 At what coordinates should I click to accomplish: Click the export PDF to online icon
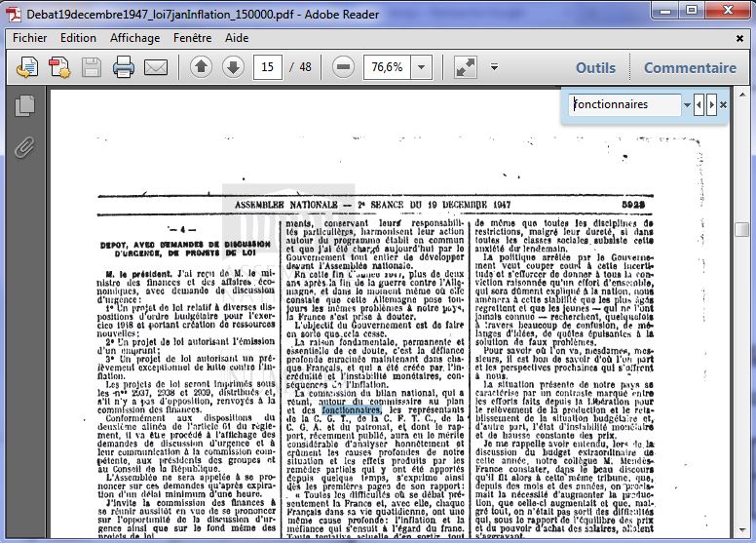coord(27,67)
